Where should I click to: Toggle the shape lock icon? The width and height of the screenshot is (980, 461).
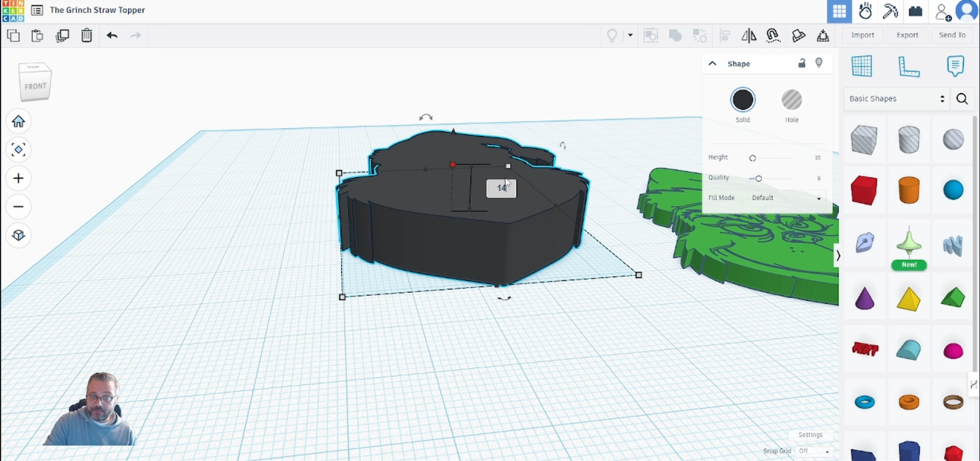801,64
